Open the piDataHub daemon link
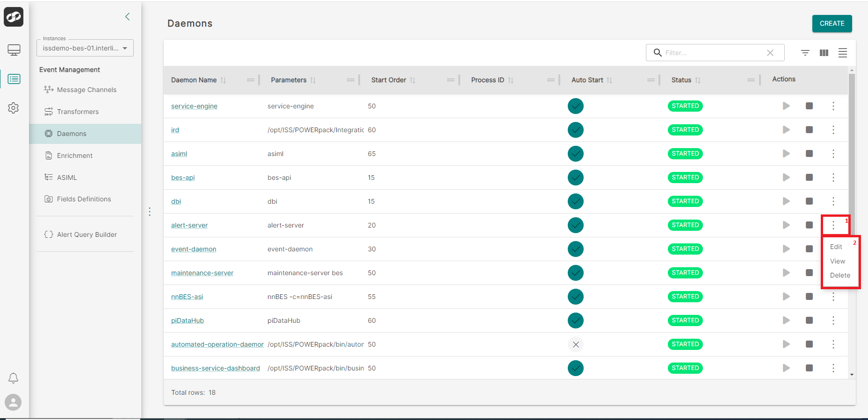This screenshot has width=868, height=420. pyautogui.click(x=188, y=320)
